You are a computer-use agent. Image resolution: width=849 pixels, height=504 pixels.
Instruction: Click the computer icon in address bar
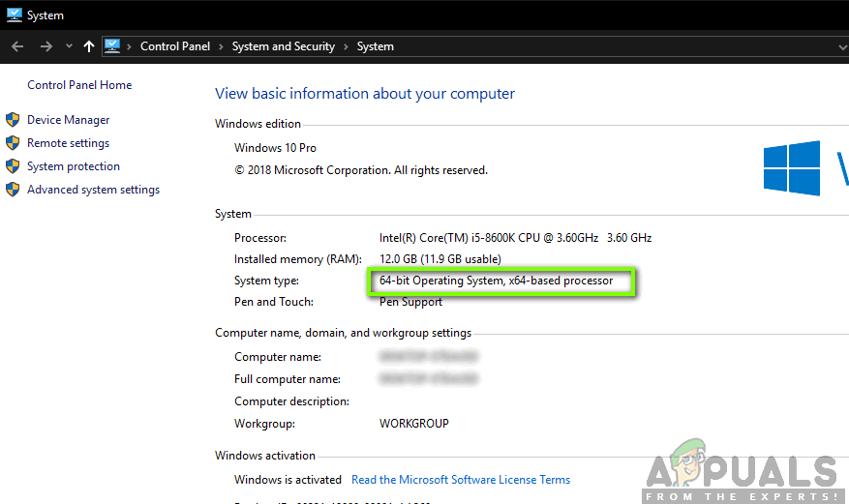click(x=112, y=45)
